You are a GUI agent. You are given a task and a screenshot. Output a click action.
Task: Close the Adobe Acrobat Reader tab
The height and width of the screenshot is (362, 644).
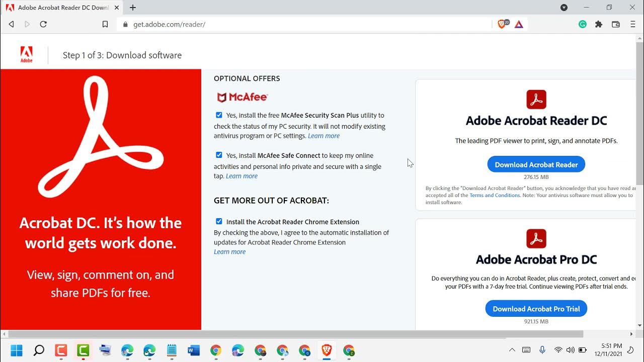pyautogui.click(x=116, y=8)
